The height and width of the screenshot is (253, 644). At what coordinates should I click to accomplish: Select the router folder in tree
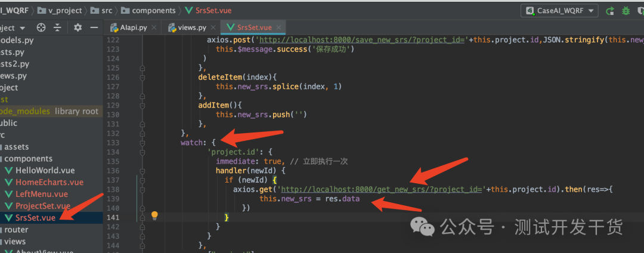click(16, 230)
